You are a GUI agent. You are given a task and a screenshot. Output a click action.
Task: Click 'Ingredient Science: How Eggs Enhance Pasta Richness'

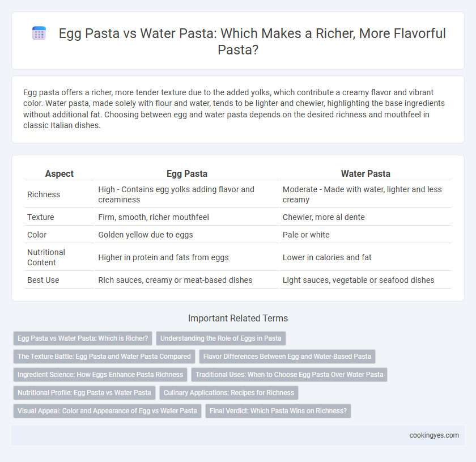pyautogui.click(x=100, y=375)
